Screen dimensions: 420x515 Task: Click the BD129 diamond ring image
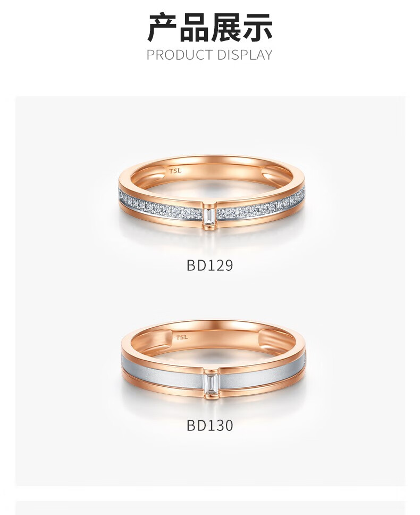click(x=212, y=195)
